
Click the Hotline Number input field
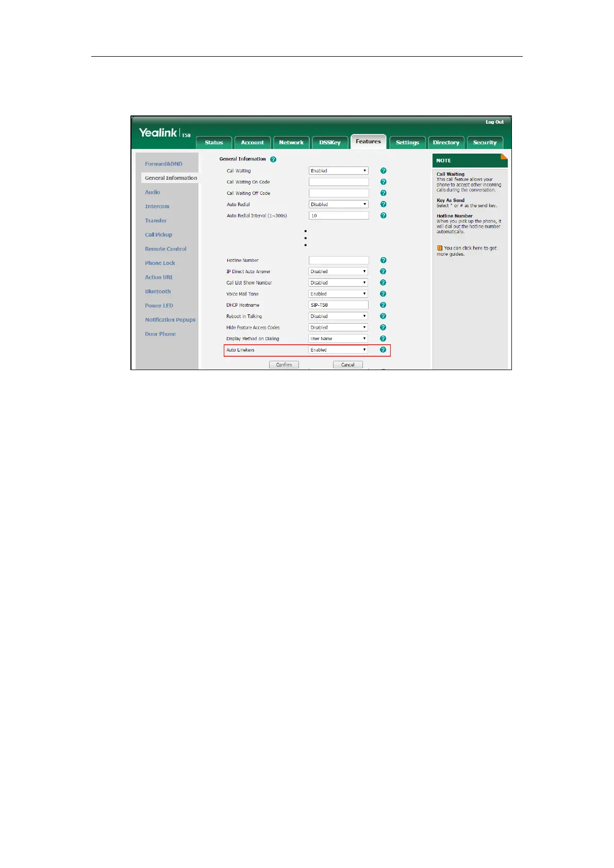339,260
